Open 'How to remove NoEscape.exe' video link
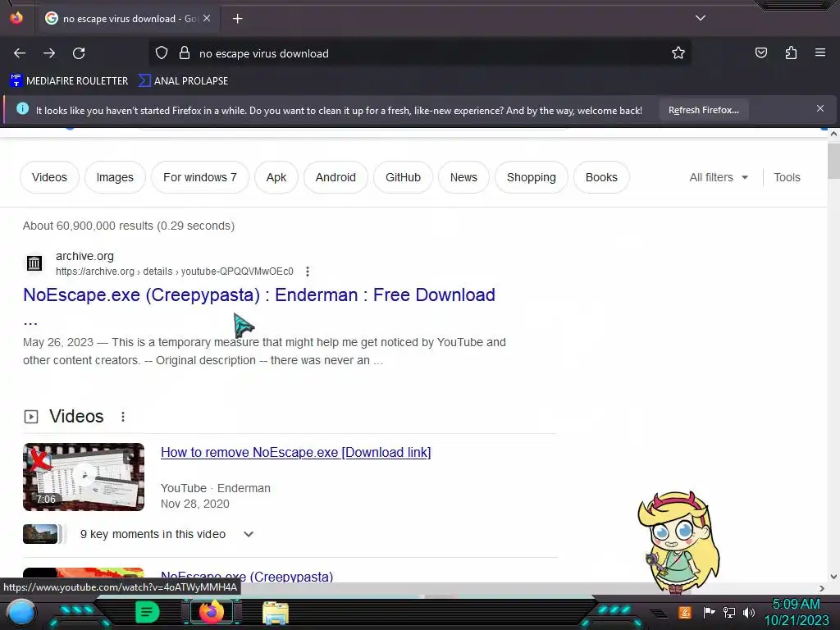The width and height of the screenshot is (840, 630). [295, 453]
